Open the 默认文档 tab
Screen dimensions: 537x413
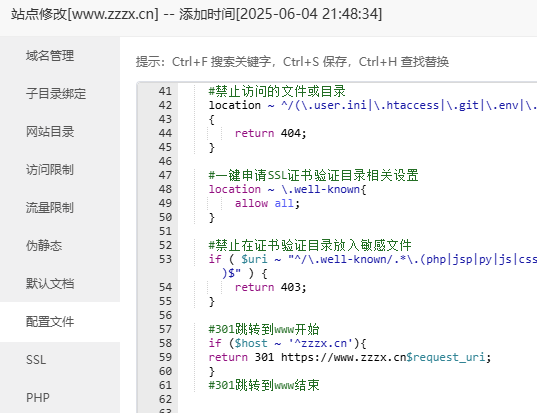point(50,284)
